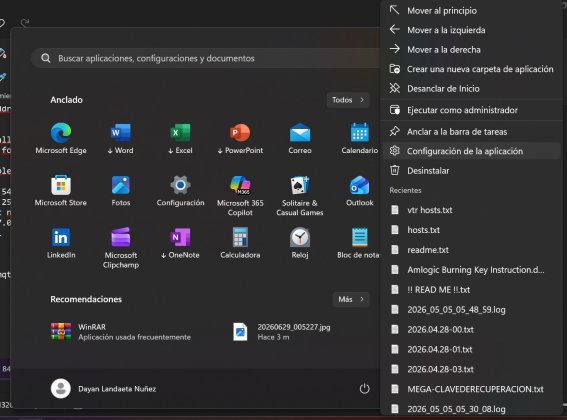Open the Fotos app

(120, 191)
